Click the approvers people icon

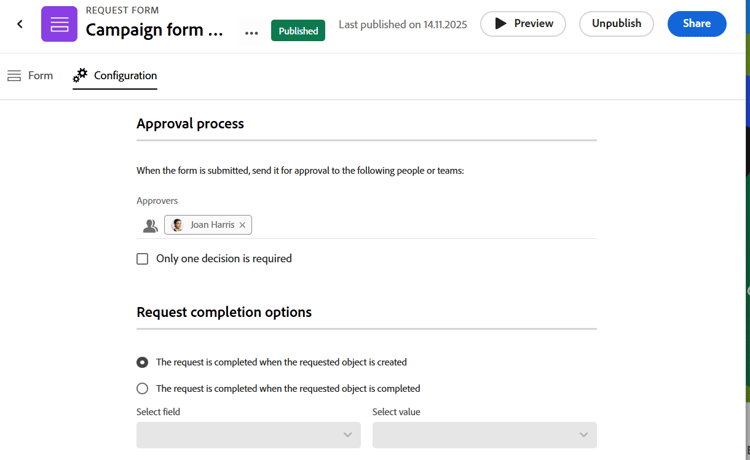150,226
